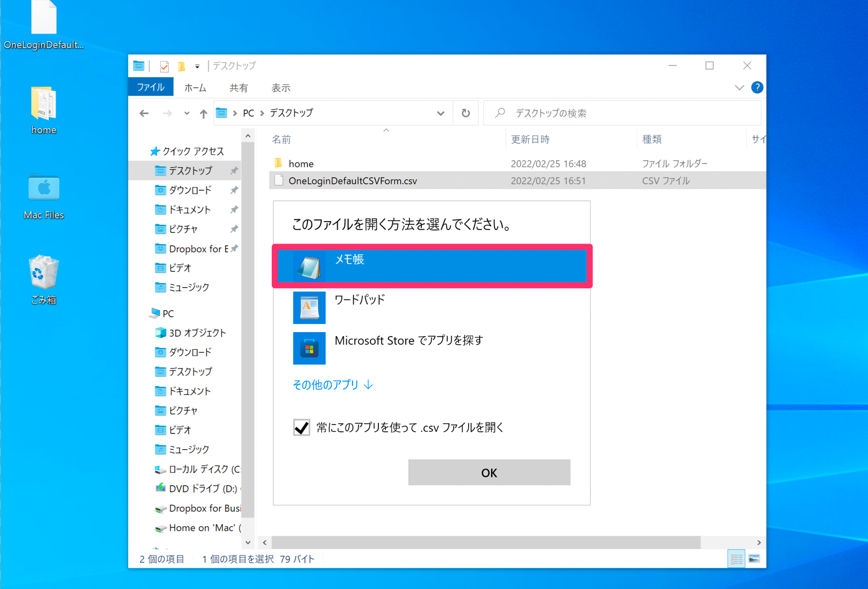Uncheck always use this app for .csv
The width and height of the screenshot is (868, 589).
pyautogui.click(x=301, y=427)
